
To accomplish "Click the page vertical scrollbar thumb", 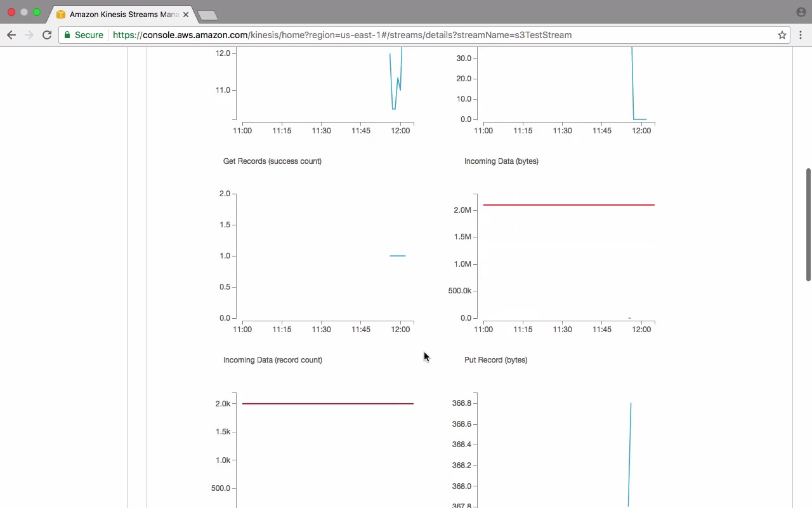I will click(x=808, y=224).
